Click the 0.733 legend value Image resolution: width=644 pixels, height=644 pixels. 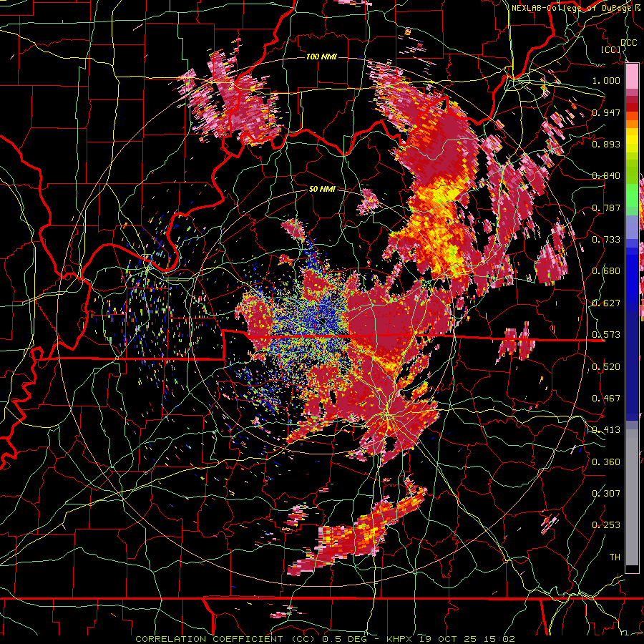pyautogui.click(x=606, y=240)
